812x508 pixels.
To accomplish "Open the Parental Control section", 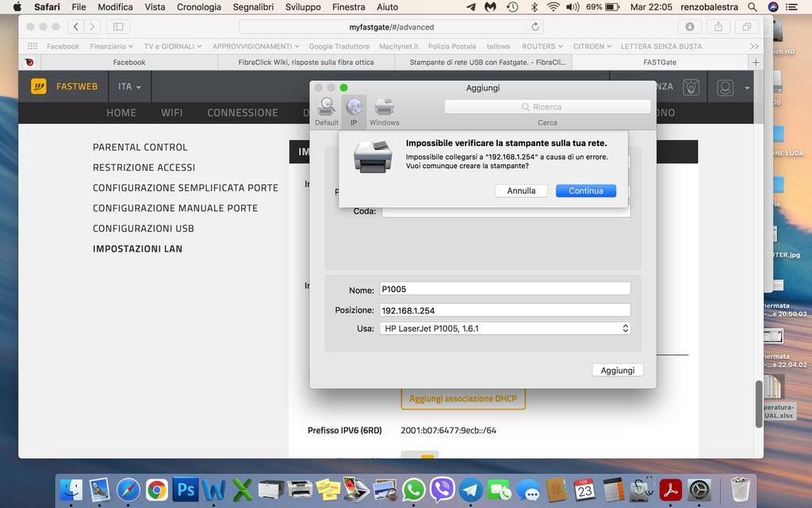I will [x=140, y=147].
